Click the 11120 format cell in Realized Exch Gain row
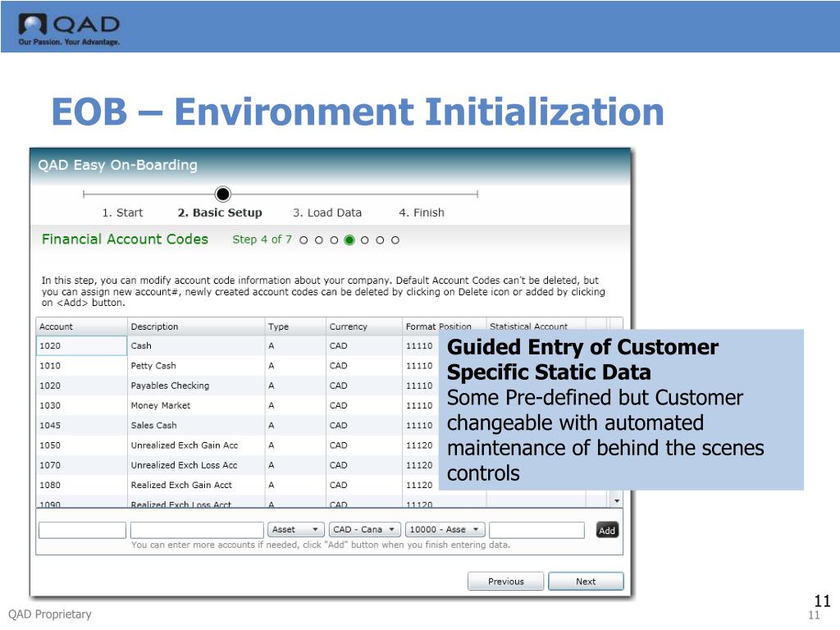 point(420,485)
